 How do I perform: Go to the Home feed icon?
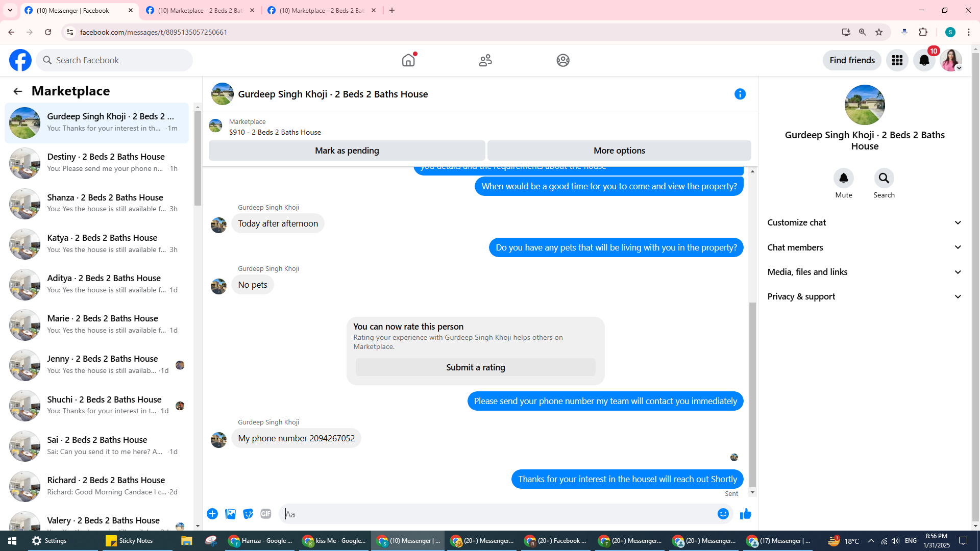(408, 60)
